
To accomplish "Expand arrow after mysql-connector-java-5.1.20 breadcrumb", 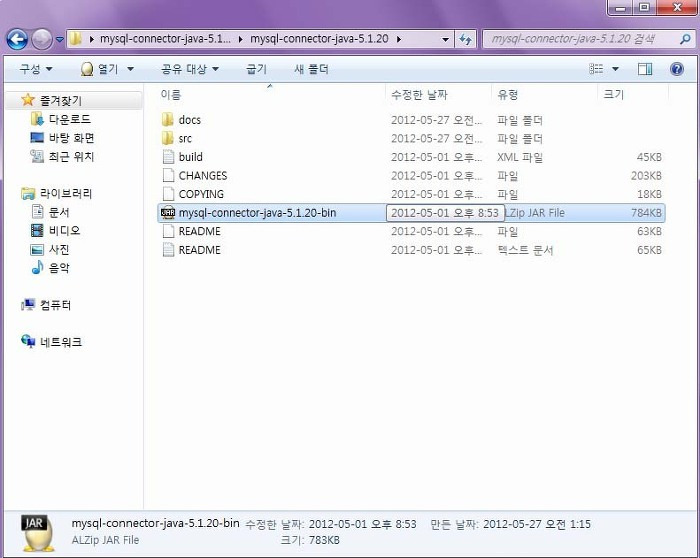I will pyautogui.click(x=399, y=39).
